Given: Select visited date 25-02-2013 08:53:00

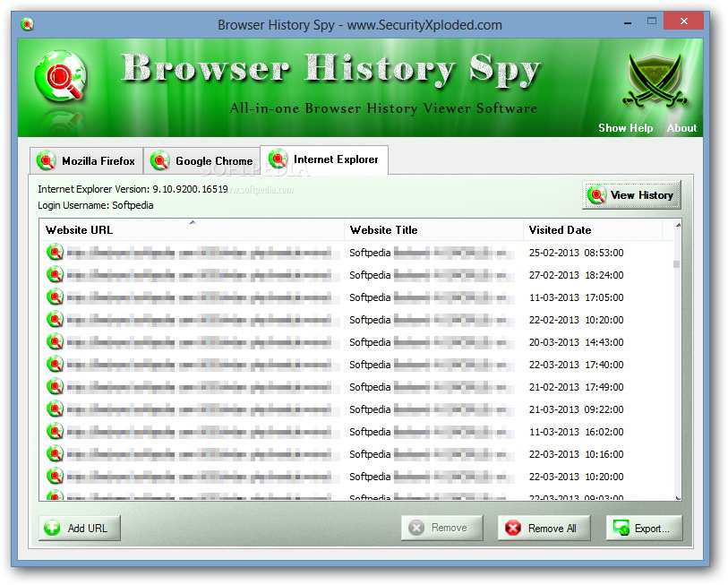Looking at the screenshot, I should pos(576,253).
